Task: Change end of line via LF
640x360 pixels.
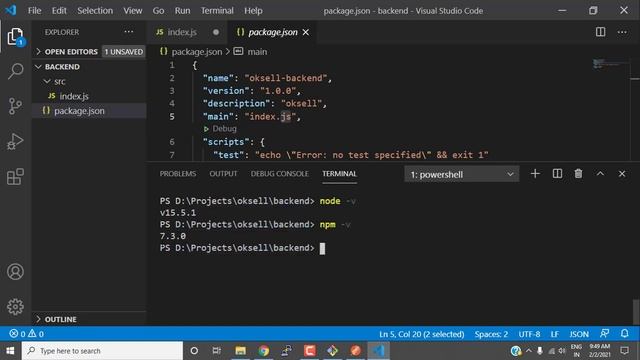Action: (554, 334)
